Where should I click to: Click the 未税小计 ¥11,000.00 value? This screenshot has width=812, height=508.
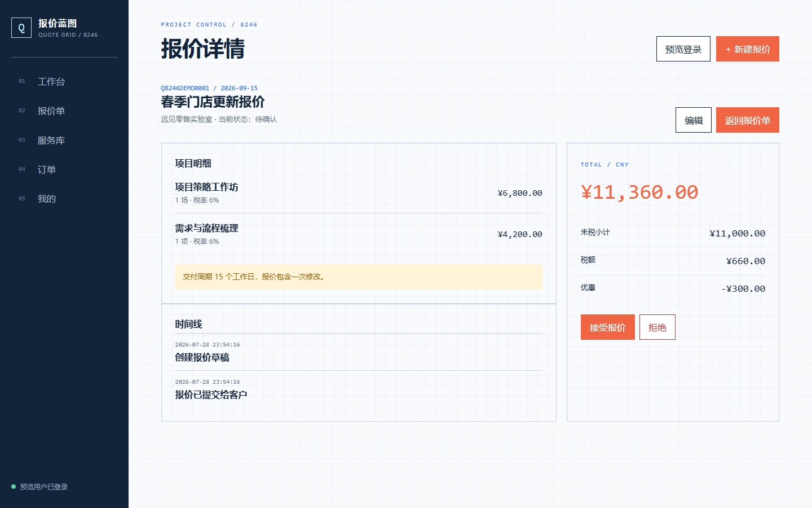(x=738, y=234)
